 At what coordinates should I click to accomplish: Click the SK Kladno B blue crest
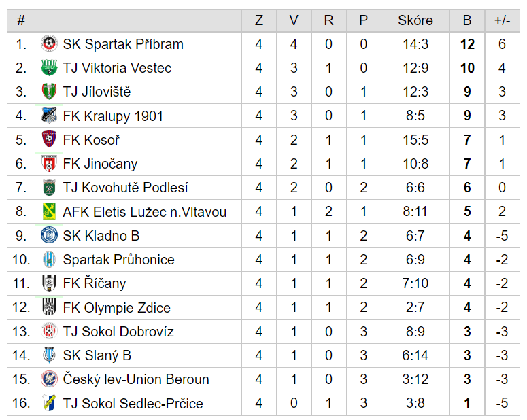(x=49, y=235)
